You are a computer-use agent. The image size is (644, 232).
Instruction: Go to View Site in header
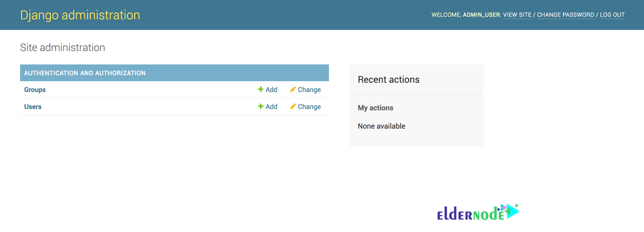pyautogui.click(x=517, y=15)
